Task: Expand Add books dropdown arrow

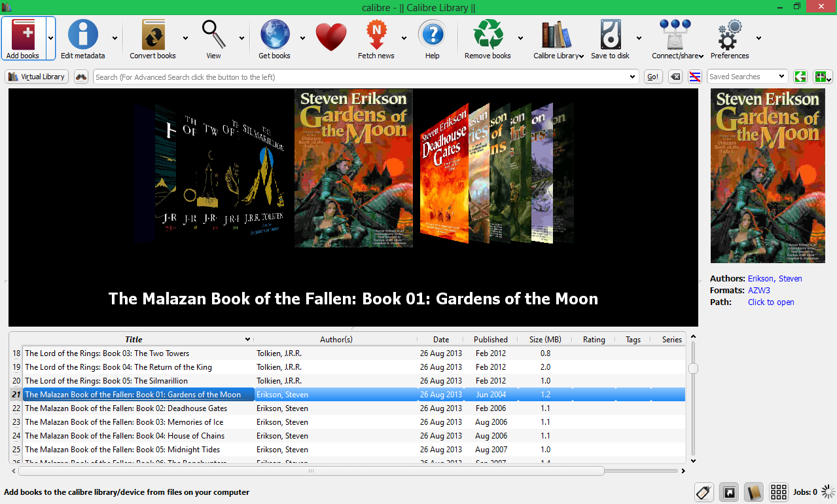Action: tap(50, 38)
